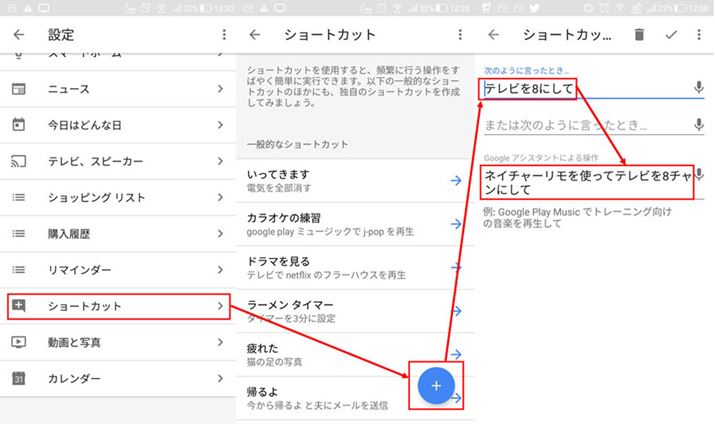The height and width of the screenshot is (424, 715).
Task: Go back from the ショートカット list screen
Action: pyautogui.click(x=255, y=35)
